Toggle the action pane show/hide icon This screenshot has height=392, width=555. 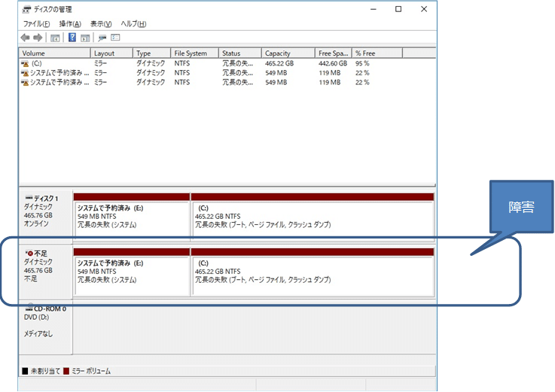click(x=85, y=38)
